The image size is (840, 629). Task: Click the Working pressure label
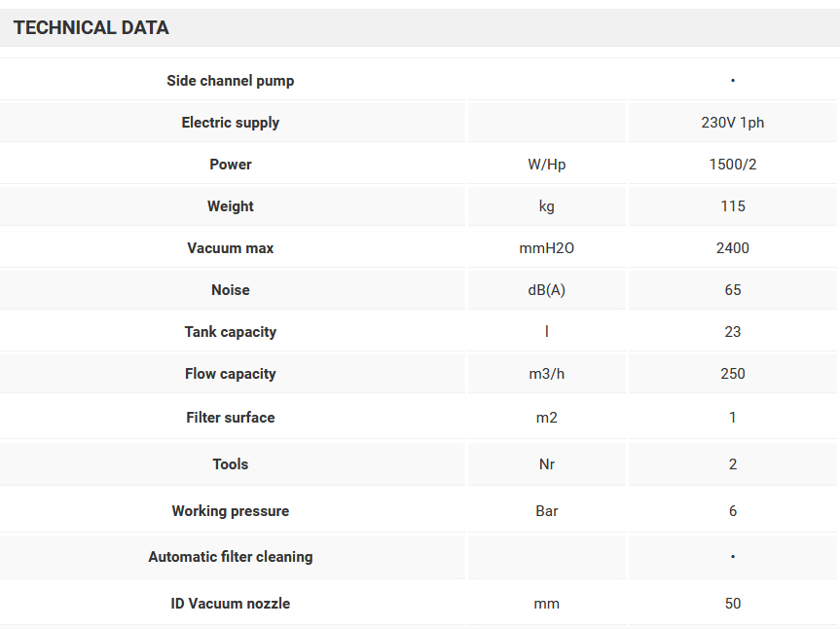pos(231,511)
